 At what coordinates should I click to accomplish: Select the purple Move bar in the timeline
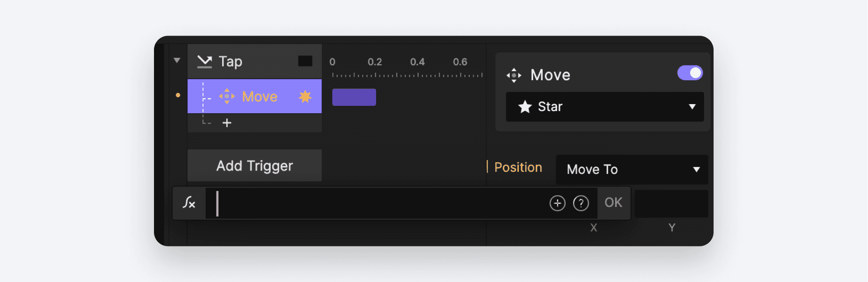coord(354,97)
